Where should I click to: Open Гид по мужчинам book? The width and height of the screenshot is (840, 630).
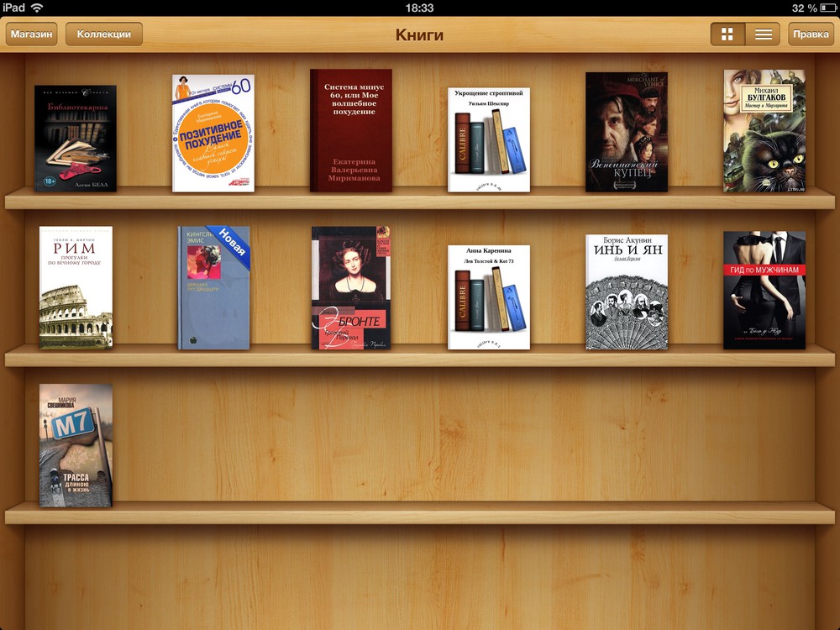tap(764, 291)
